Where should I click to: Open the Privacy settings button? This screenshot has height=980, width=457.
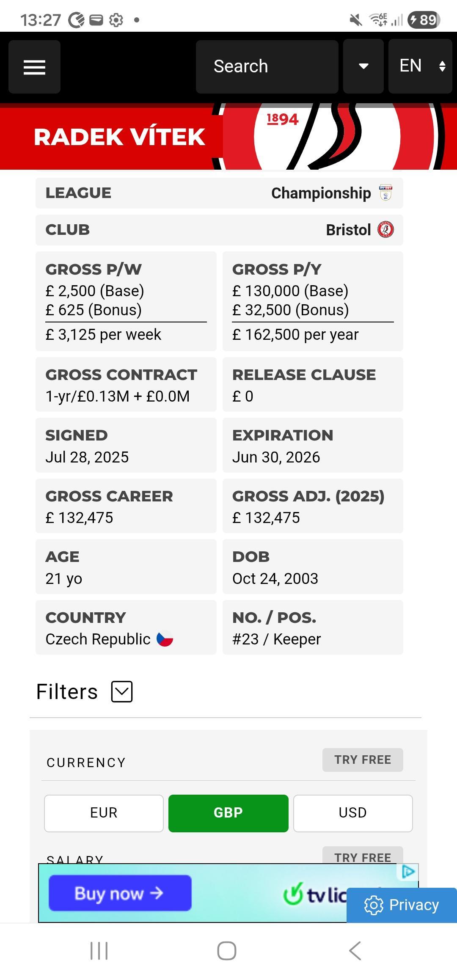tap(402, 905)
